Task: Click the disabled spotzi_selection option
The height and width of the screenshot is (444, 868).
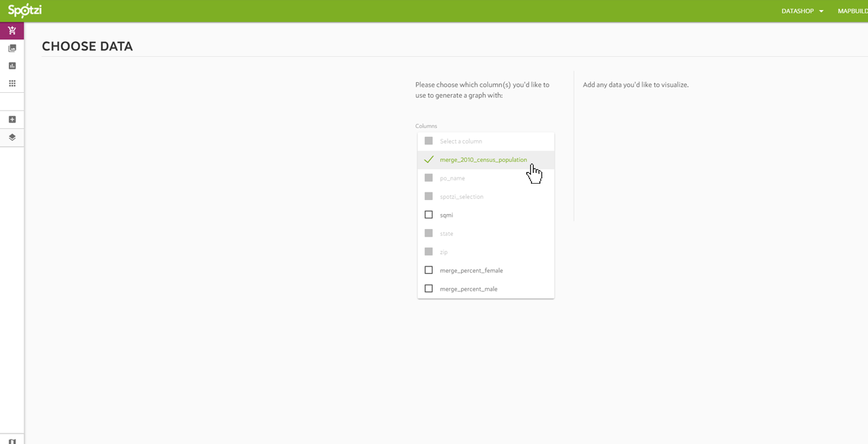Action: pyautogui.click(x=486, y=197)
